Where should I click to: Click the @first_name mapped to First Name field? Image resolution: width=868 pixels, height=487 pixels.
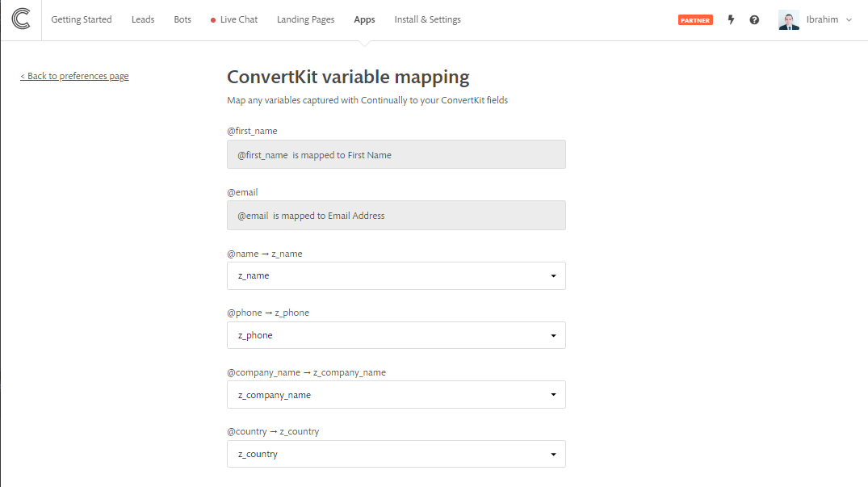(x=396, y=154)
